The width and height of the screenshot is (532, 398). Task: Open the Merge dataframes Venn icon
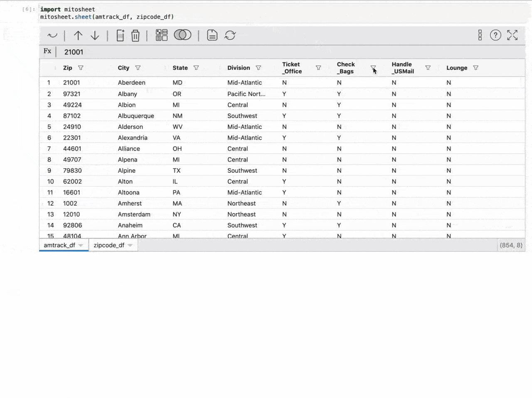tap(182, 35)
